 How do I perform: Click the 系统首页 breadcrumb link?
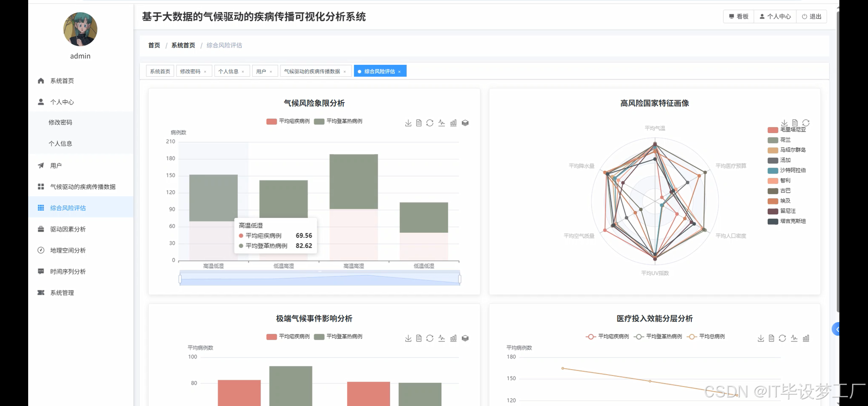tap(183, 45)
